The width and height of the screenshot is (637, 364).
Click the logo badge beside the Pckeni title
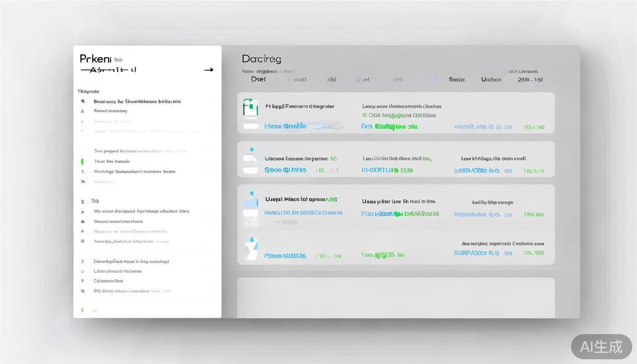tap(118, 60)
